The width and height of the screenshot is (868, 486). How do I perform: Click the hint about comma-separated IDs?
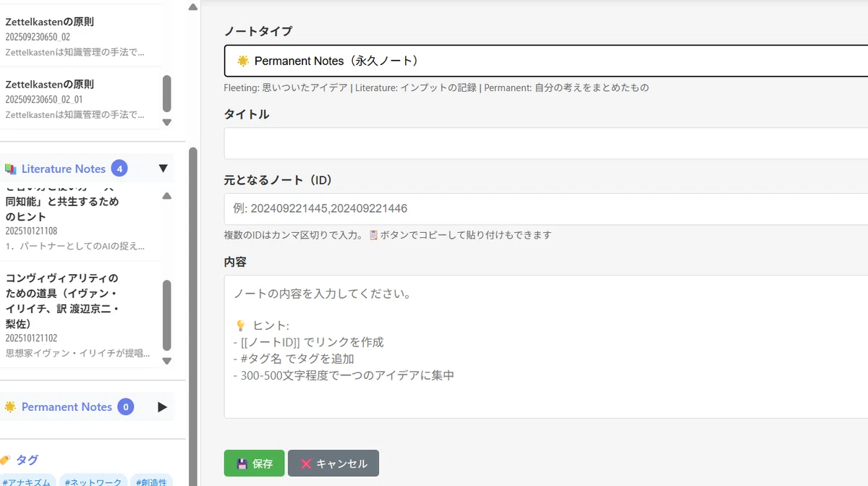point(388,235)
